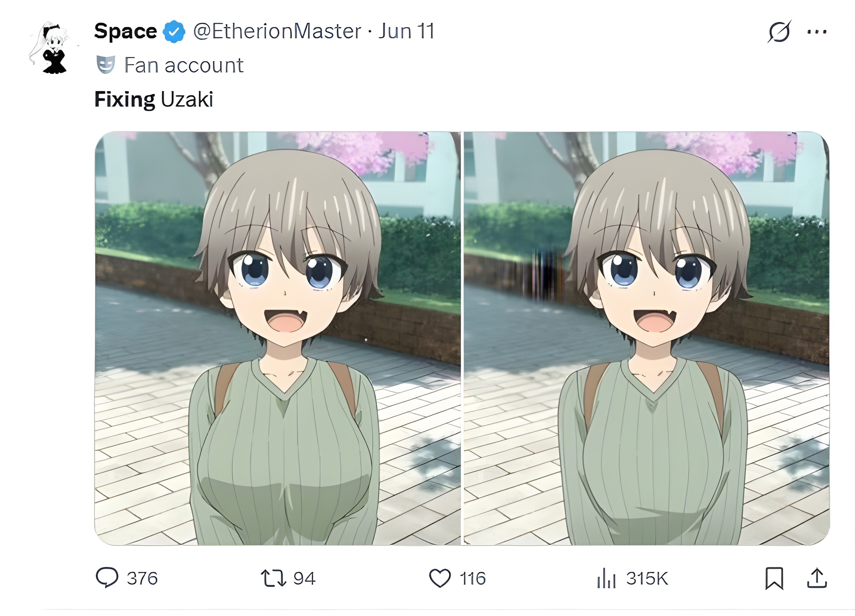Open the right attached image

647,338
